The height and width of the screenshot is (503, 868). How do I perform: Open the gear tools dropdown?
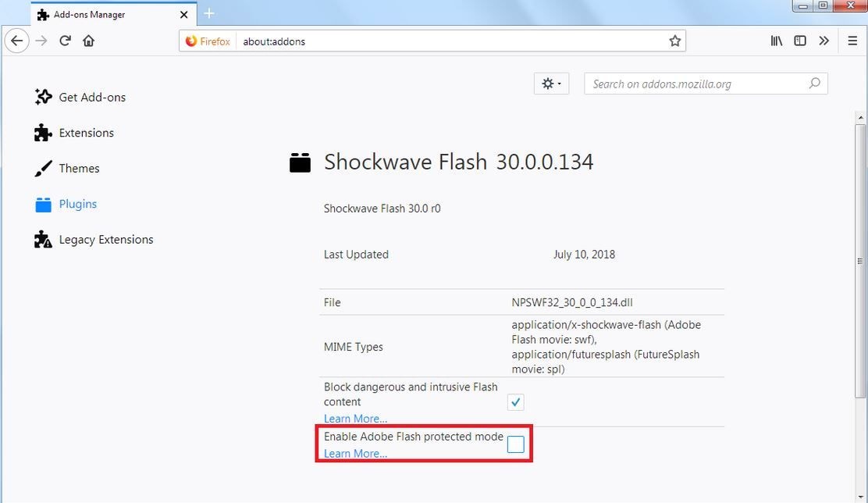(x=551, y=84)
